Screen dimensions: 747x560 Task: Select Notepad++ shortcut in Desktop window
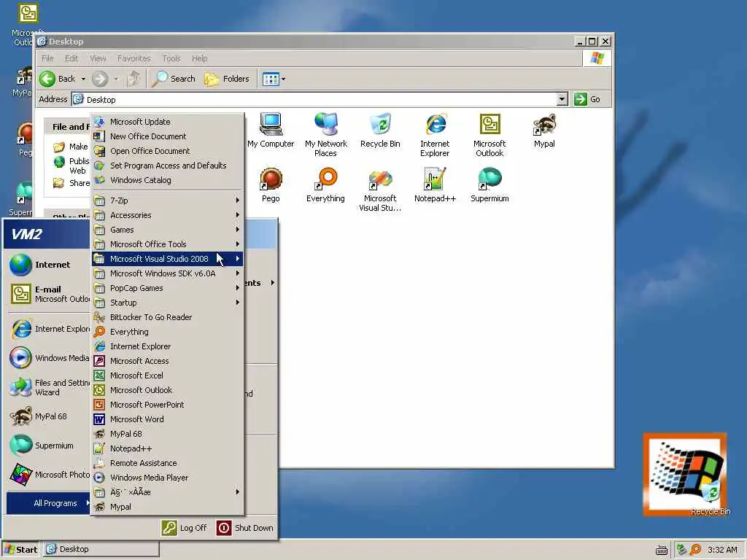point(435,184)
